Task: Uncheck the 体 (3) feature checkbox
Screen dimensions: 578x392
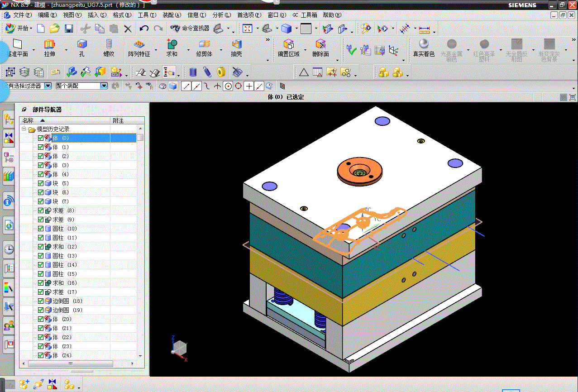Action: [x=41, y=165]
